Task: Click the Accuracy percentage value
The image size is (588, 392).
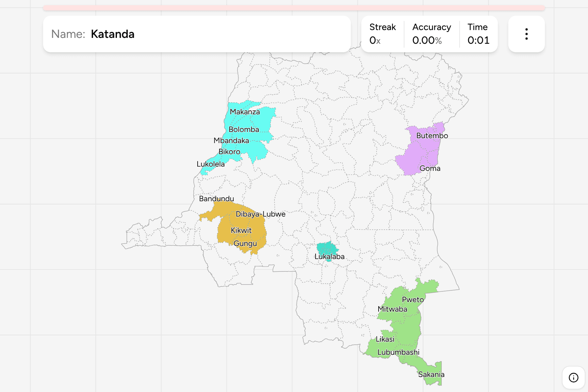Action: point(427,40)
